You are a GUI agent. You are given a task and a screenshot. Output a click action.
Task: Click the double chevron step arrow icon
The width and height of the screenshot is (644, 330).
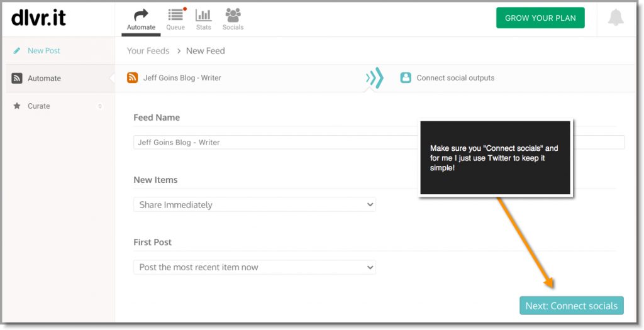(374, 78)
